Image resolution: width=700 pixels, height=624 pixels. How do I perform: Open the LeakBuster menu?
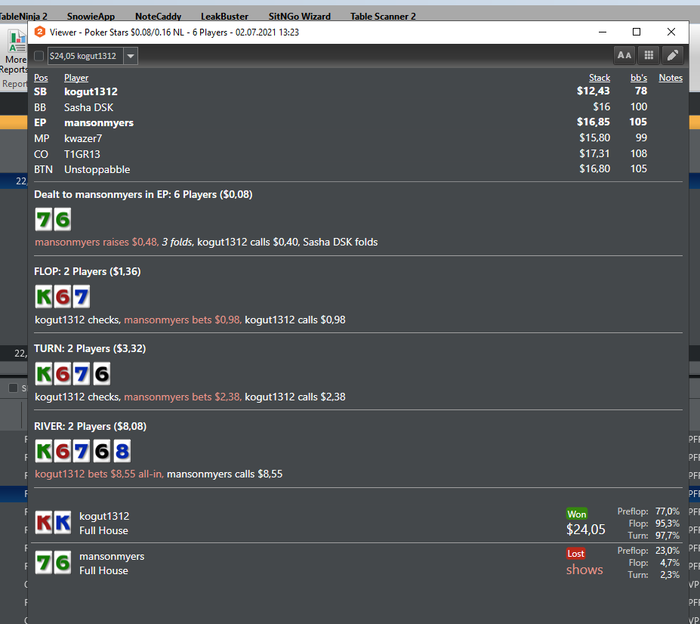pyautogui.click(x=225, y=17)
